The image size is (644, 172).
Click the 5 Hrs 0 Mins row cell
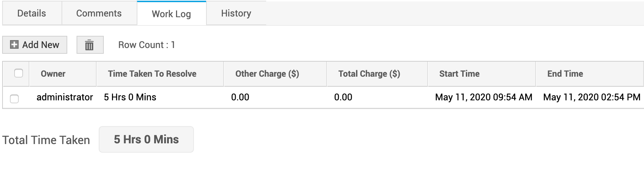(130, 97)
